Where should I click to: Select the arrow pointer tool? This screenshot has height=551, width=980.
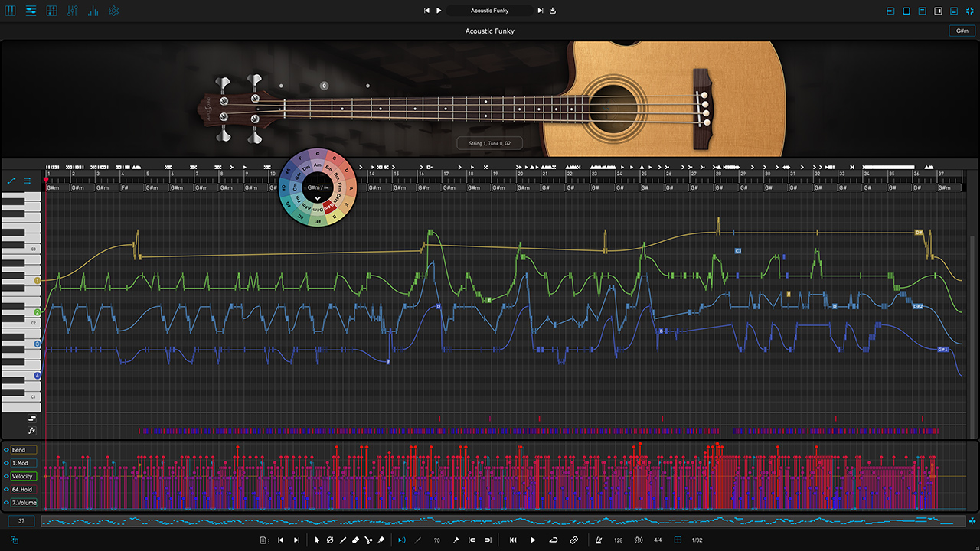[317, 540]
